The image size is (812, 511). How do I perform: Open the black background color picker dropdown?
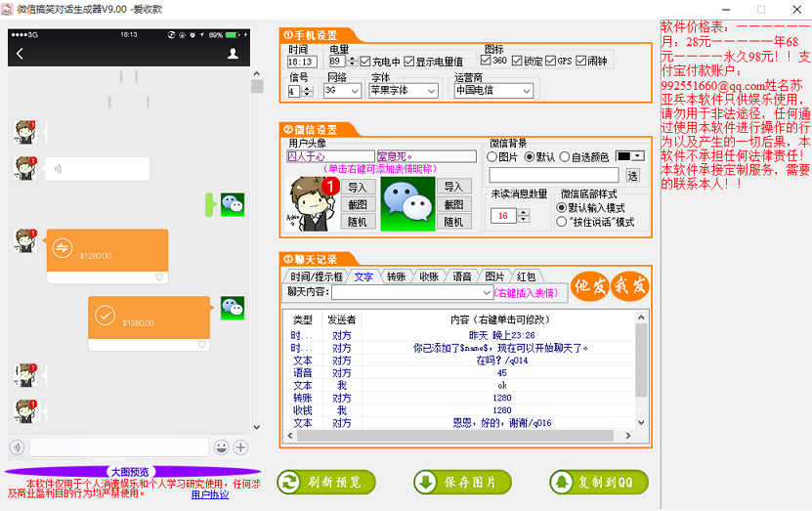point(630,156)
